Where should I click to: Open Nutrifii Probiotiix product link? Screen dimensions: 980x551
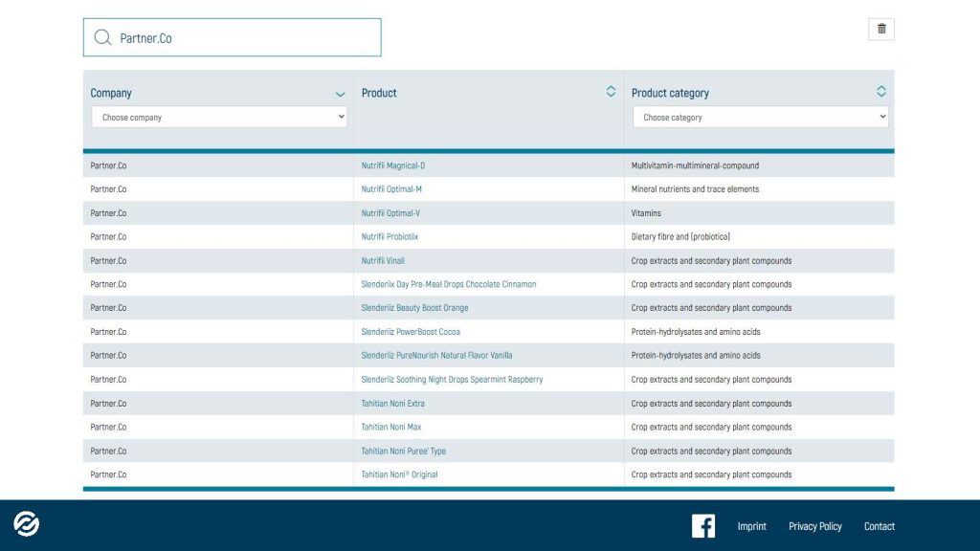(x=390, y=237)
